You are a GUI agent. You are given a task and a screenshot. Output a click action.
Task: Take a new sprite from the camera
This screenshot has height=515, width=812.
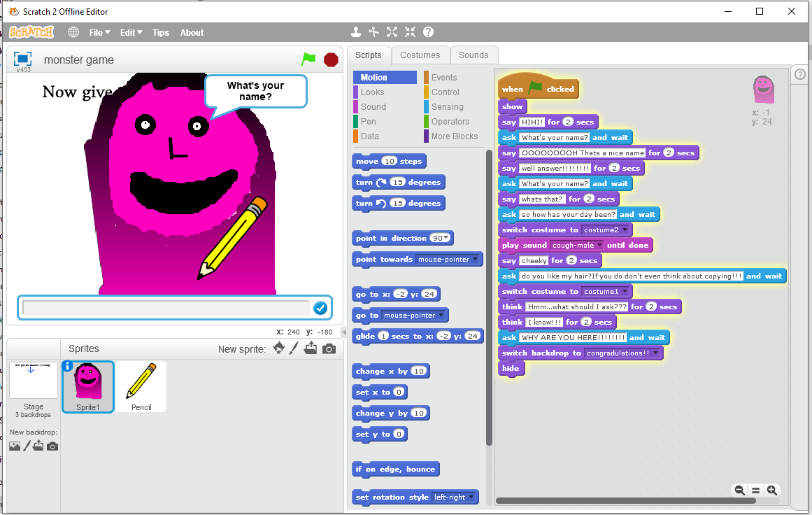tap(329, 348)
